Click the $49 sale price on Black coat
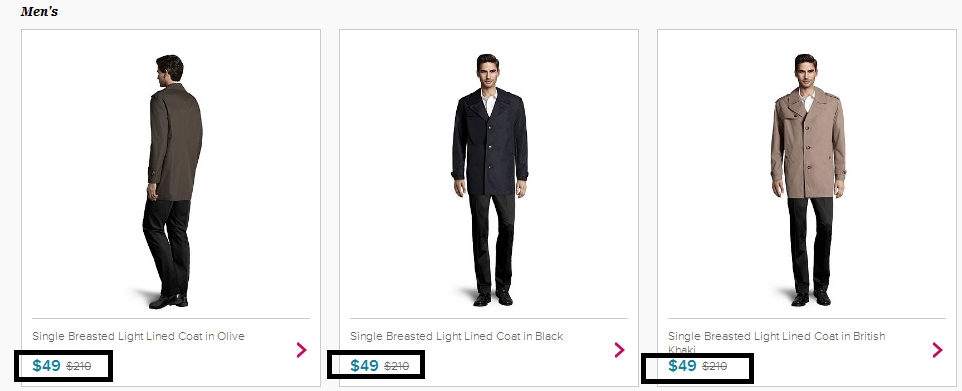 pos(364,366)
